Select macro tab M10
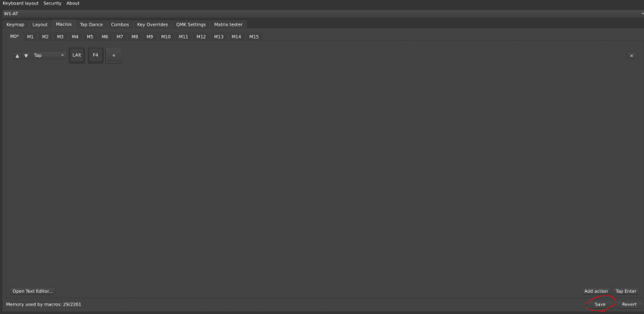The height and width of the screenshot is (314, 644). click(x=165, y=37)
